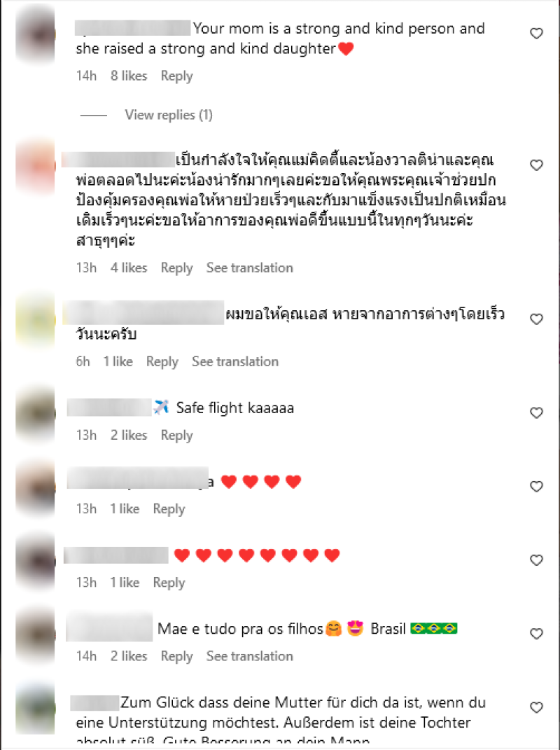The image size is (560, 750).
Task: Open '8 likes' list on first comment
Action: click(x=129, y=76)
